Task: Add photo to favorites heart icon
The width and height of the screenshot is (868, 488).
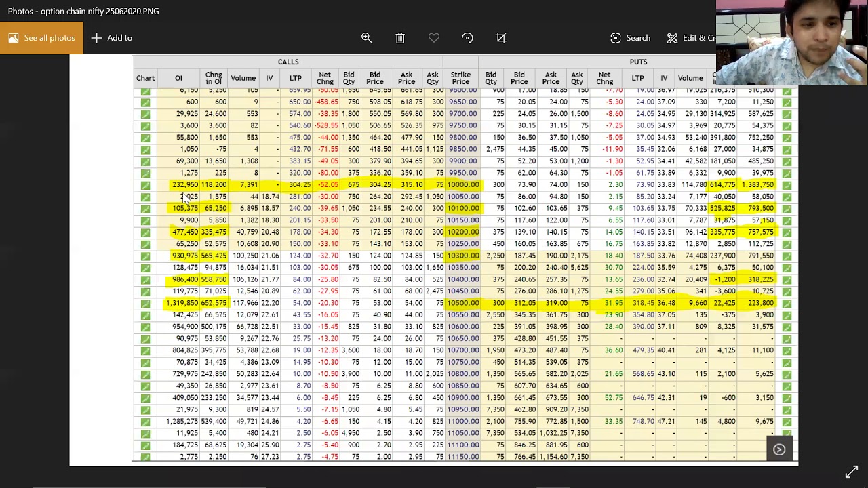Action: (x=434, y=38)
